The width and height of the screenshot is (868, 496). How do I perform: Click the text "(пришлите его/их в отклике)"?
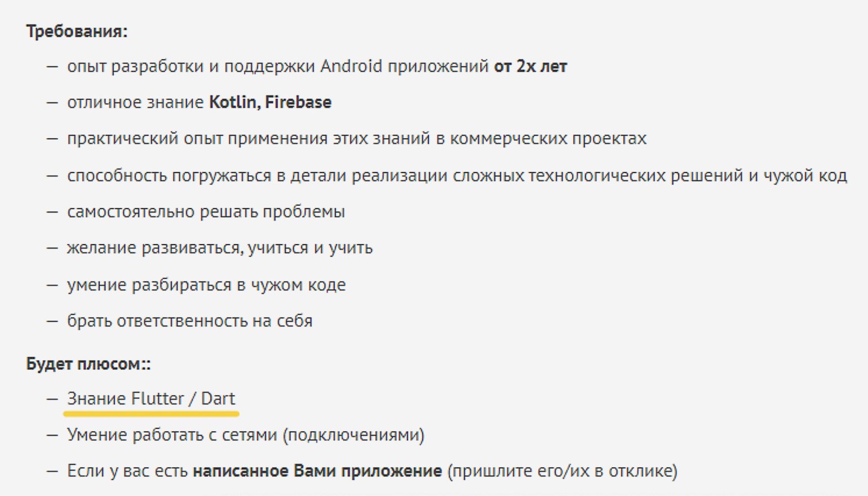point(562,471)
